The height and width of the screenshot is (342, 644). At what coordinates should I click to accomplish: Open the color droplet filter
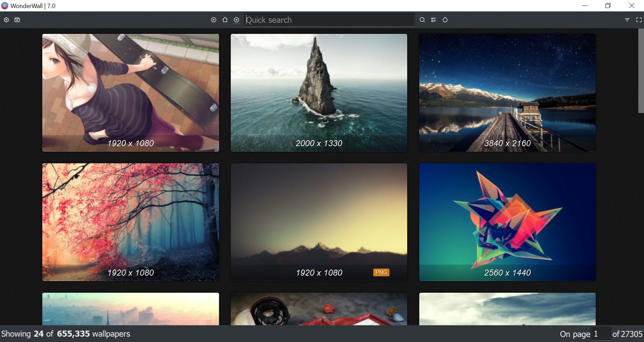[445, 20]
